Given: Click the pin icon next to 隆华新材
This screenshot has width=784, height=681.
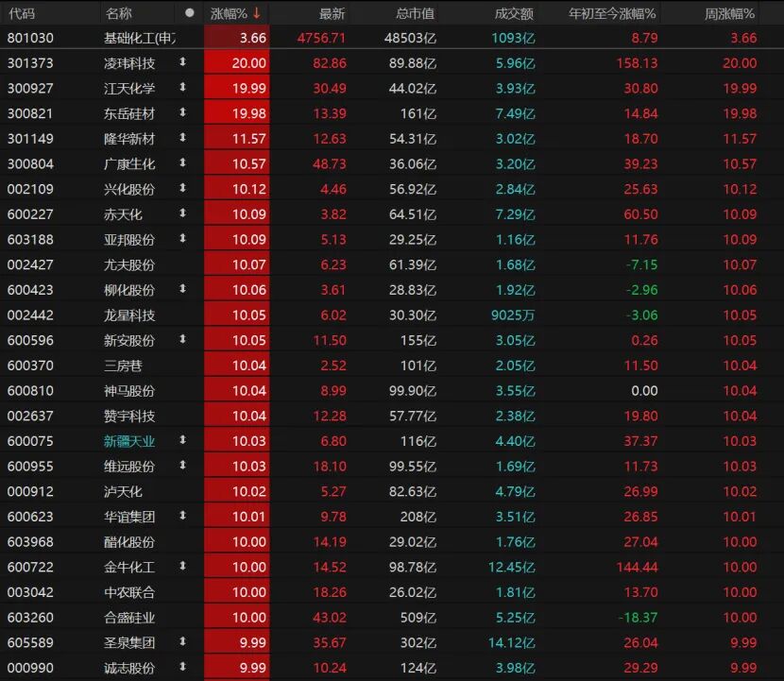Looking at the screenshot, I should tap(182, 138).
